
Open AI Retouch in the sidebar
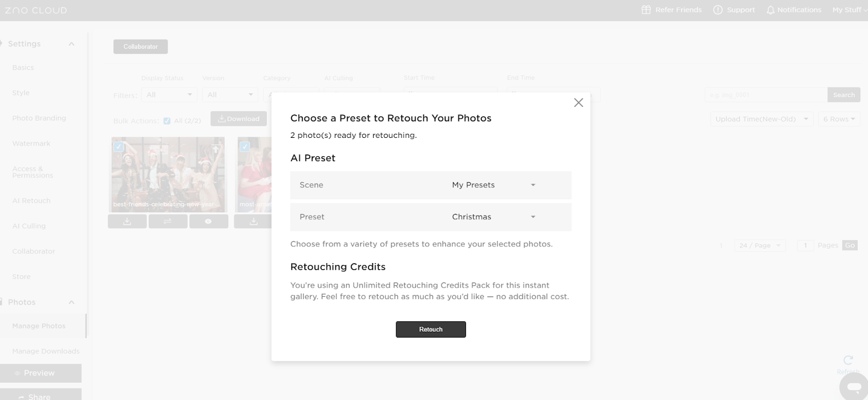point(31,201)
